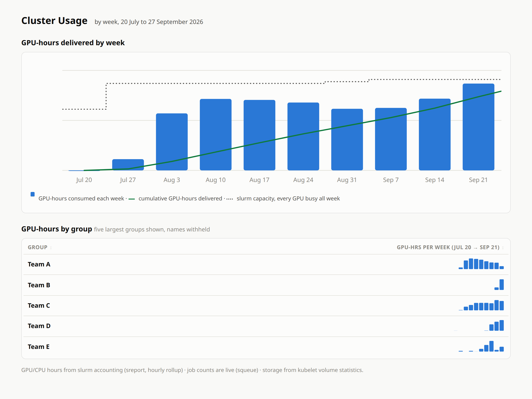Open the Team C row
The width and height of the screenshot is (532, 399).
pos(266,305)
